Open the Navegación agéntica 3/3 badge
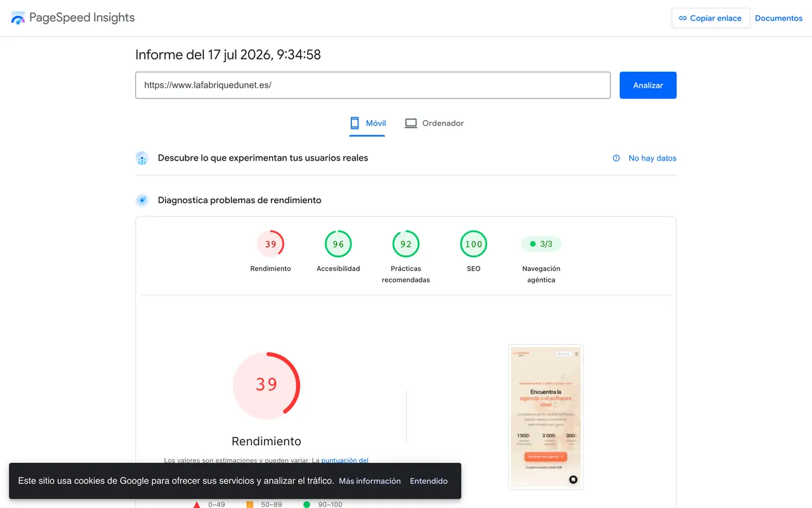Image resolution: width=812 pixels, height=508 pixels. pyautogui.click(x=541, y=244)
